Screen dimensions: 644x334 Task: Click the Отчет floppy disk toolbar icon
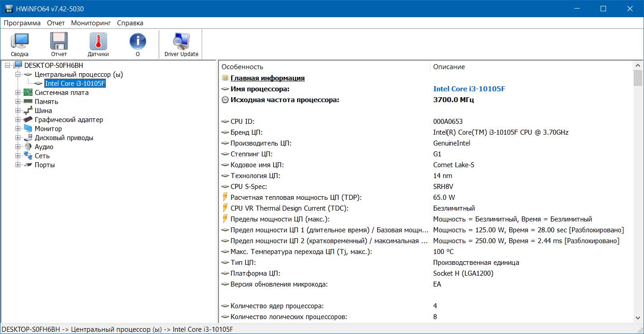59,41
